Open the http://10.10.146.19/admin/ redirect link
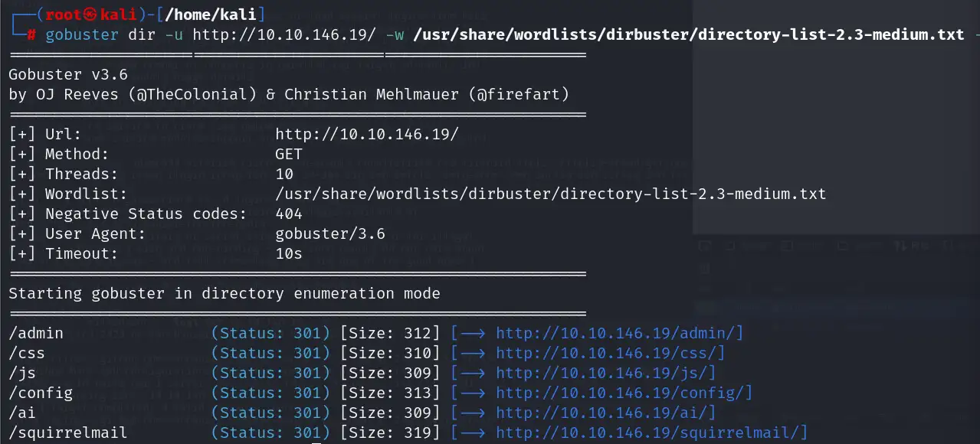Screen dimensions: 980x444 [x=615, y=333]
